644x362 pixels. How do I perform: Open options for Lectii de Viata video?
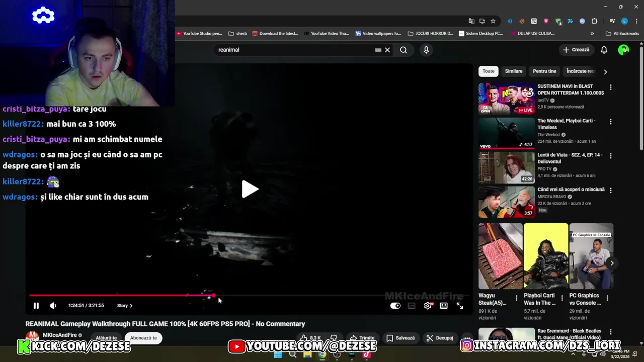(x=611, y=156)
